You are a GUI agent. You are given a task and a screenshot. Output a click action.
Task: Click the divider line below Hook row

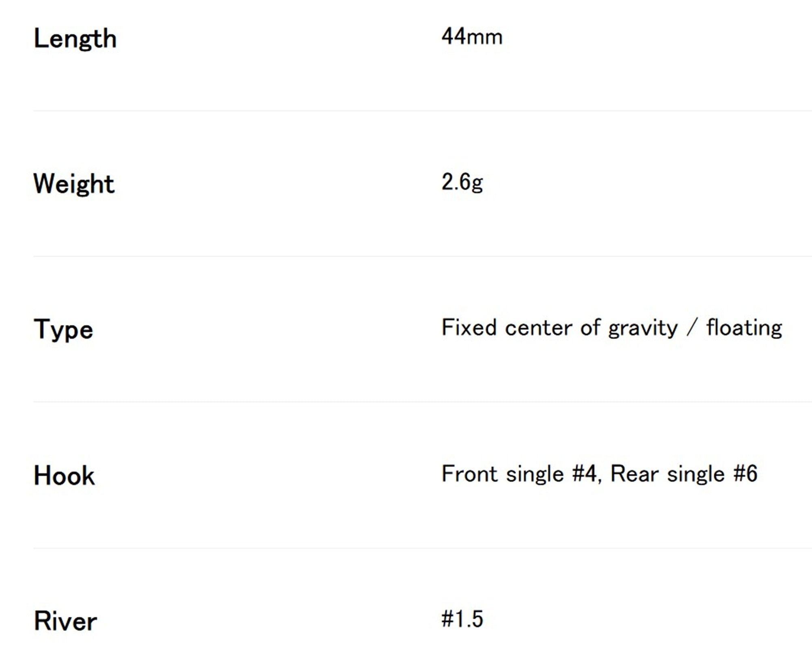pyautogui.click(x=423, y=548)
